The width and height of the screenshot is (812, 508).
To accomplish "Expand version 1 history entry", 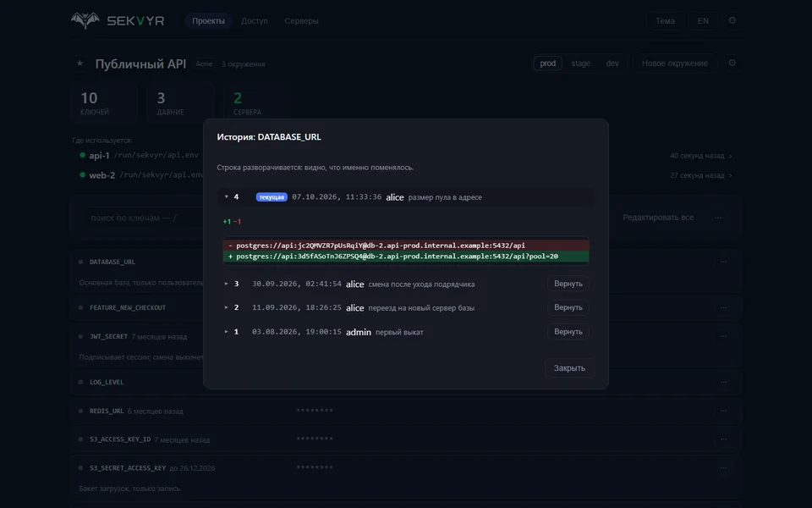I will coord(227,332).
